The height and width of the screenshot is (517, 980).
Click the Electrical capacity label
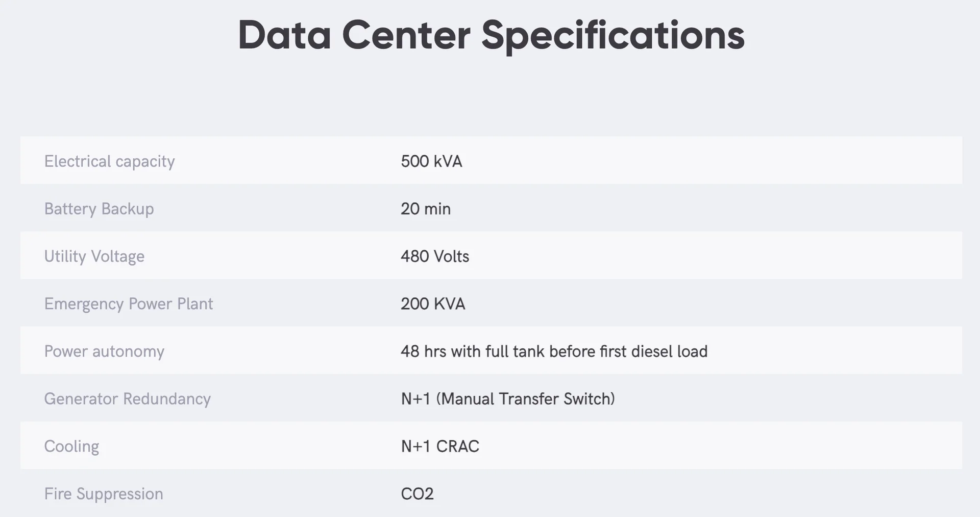(x=109, y=161)
